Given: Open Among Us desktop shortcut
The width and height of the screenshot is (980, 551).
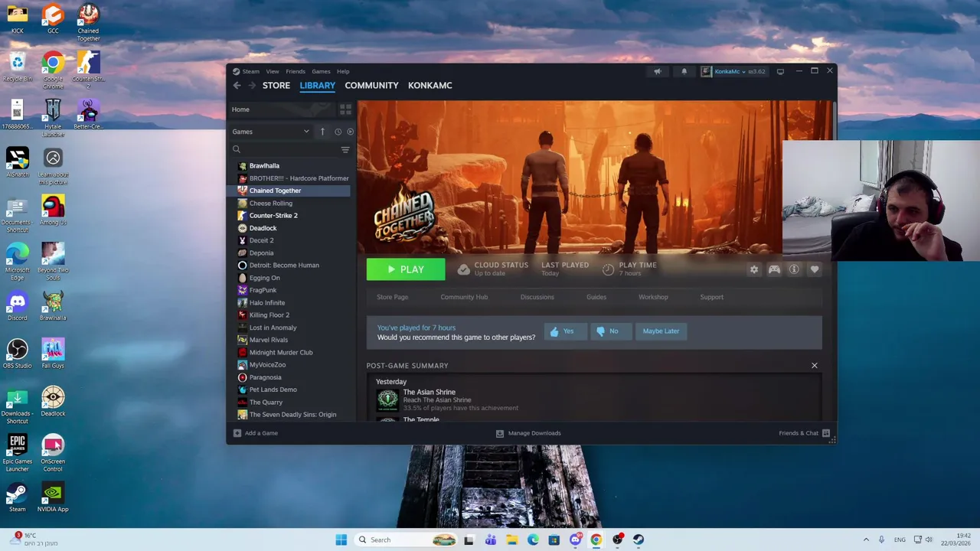Looking at the screenshot, I should tap(53, 210).
